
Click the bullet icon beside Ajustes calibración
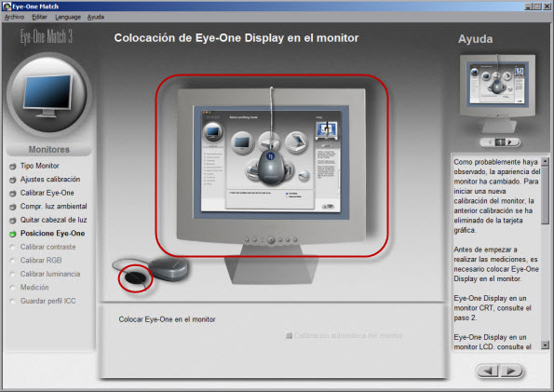tap(13, 180)
